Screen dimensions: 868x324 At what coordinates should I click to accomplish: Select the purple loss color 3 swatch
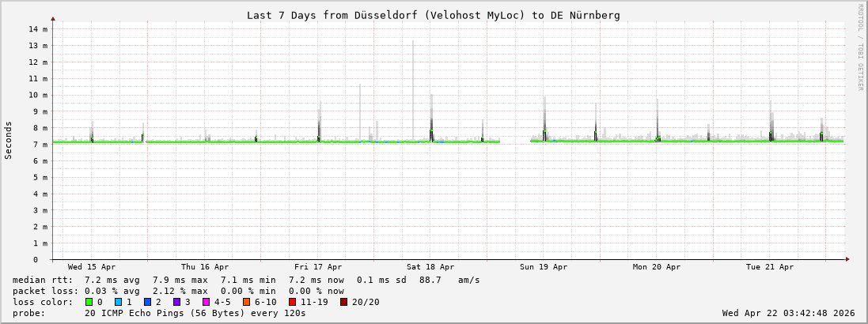click(176, 302)
